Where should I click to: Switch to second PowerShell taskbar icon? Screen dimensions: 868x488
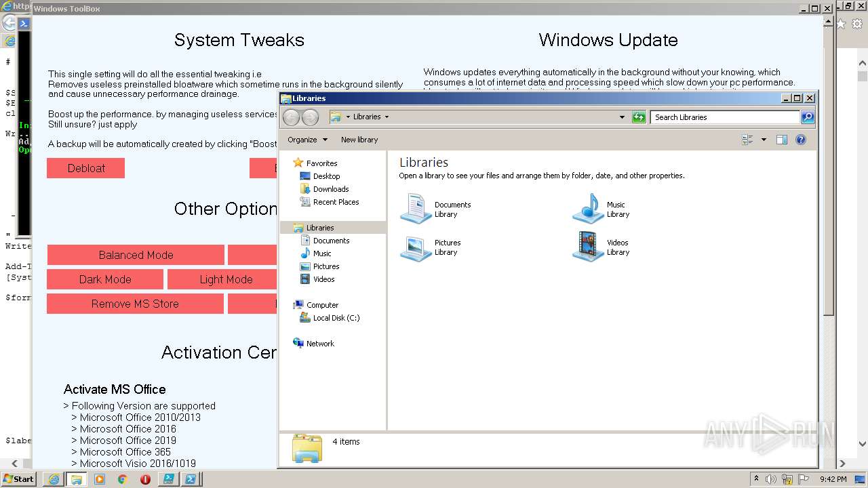191,479
